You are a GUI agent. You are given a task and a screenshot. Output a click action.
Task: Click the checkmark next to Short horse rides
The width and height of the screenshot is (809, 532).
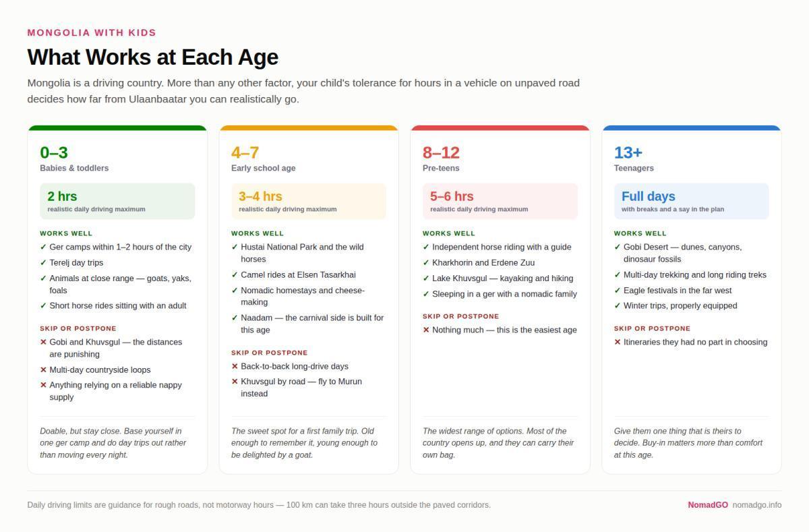pyautogui.click(x=43, y=306)
